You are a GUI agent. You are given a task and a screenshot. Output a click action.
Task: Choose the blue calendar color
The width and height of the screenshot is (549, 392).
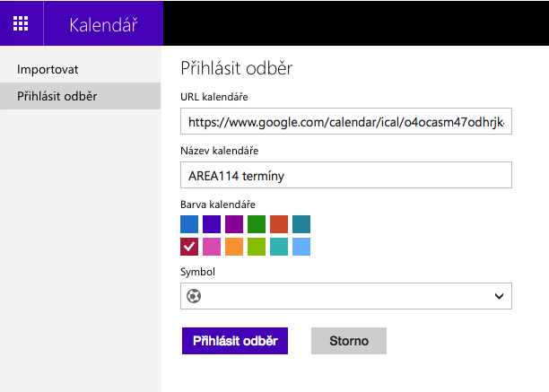pyautogui.click(x=189, y=224)
